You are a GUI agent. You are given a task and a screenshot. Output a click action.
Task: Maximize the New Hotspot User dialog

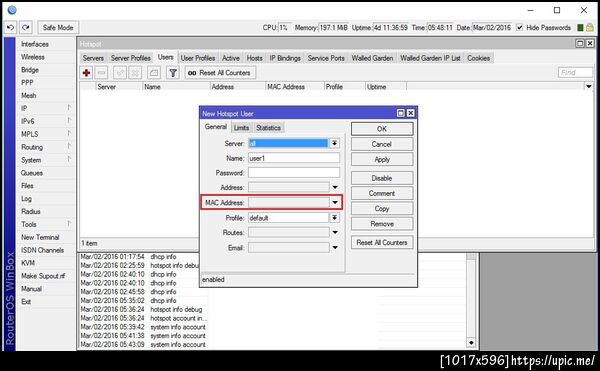tap(401, 113)
